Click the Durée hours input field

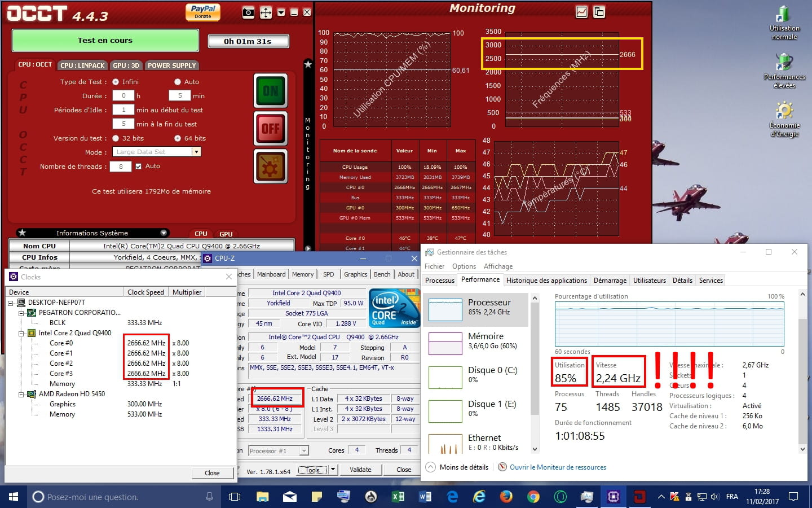pyautogui.click(x=123, y=96)
